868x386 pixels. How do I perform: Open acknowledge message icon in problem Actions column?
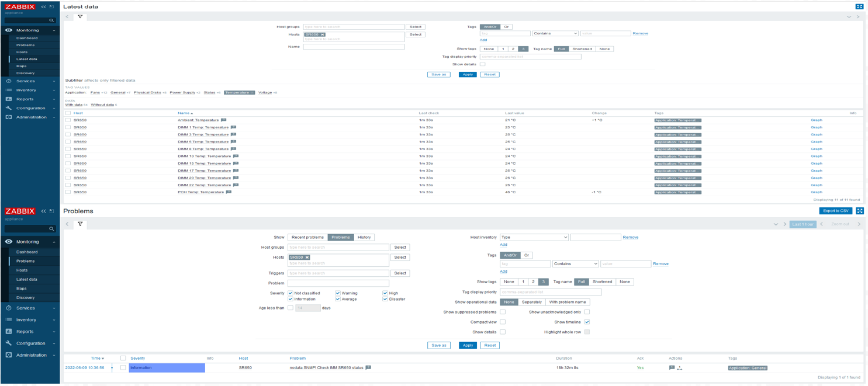(x=672, y=368)
